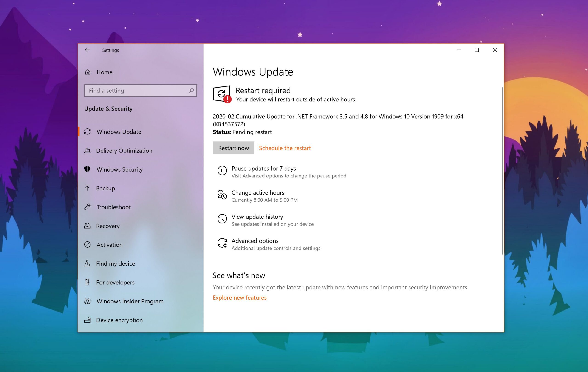The height and width of the screenshot is (372, 588).
Task: Select Windows Update in sidebar
Action: click(x=140, y=132)
